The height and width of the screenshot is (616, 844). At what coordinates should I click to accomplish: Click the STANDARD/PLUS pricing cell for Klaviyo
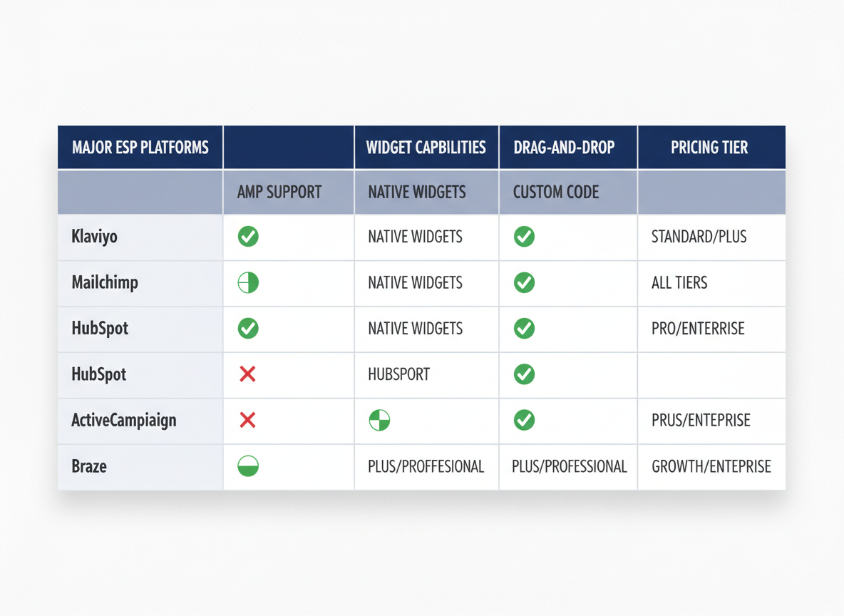coord(699,236)
